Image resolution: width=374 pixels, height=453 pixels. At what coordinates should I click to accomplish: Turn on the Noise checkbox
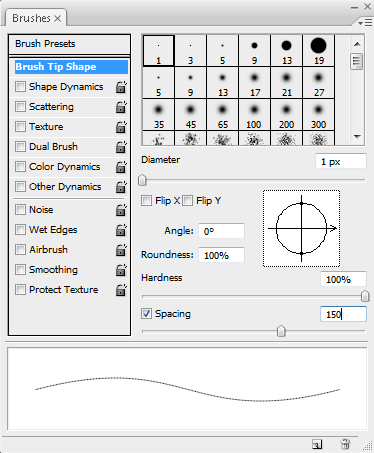20,210
